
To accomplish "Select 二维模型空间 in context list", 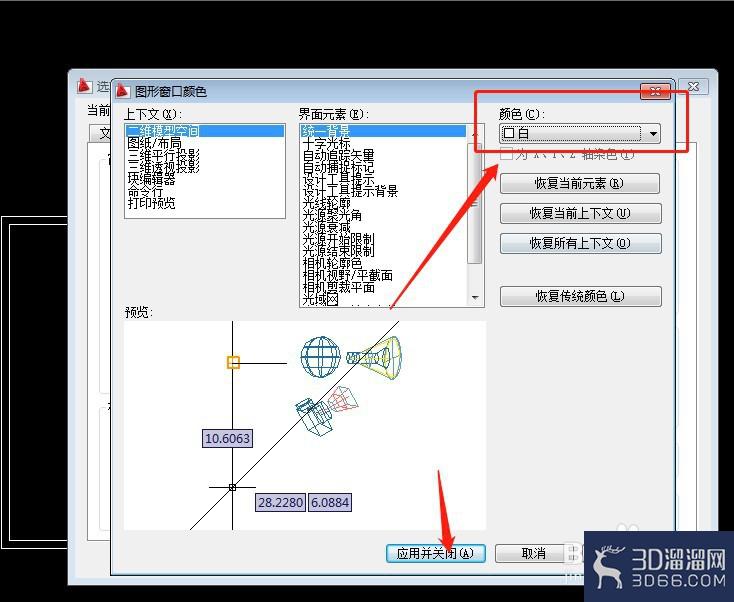I will (205, 131).
